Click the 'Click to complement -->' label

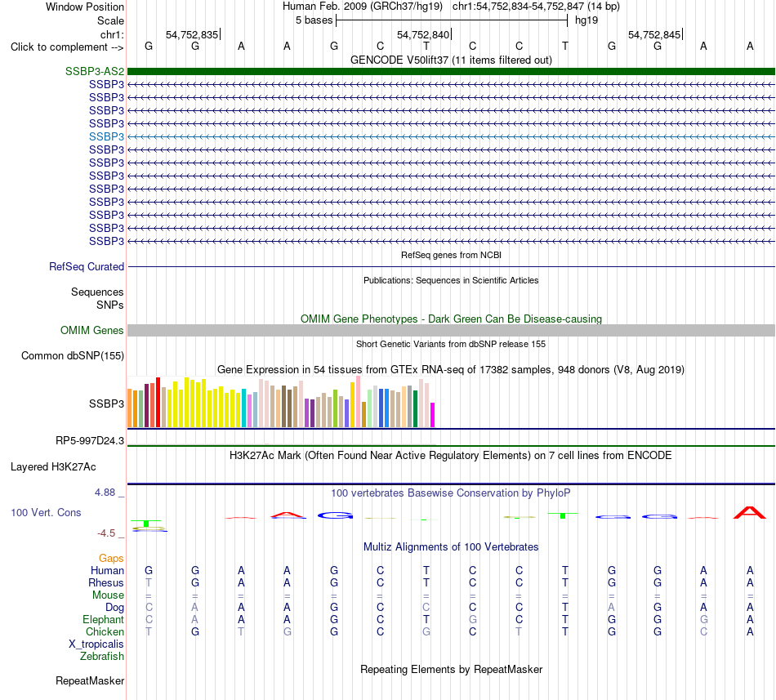67,47
